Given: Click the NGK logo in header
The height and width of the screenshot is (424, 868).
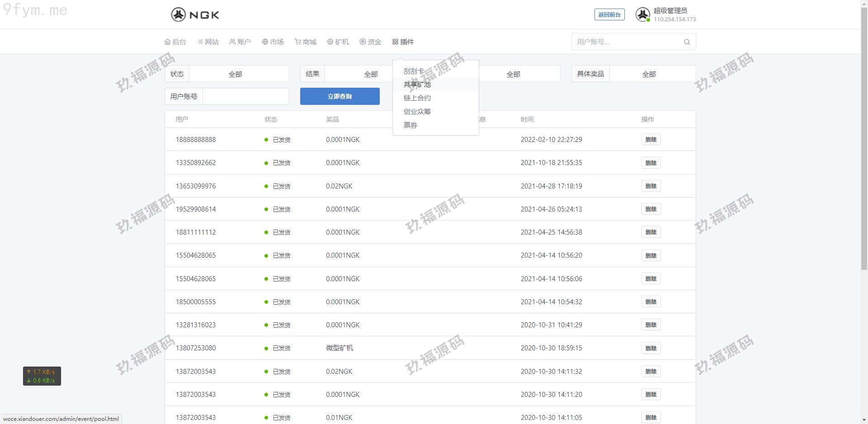Looking at the screenshot, I should point(195,15).
